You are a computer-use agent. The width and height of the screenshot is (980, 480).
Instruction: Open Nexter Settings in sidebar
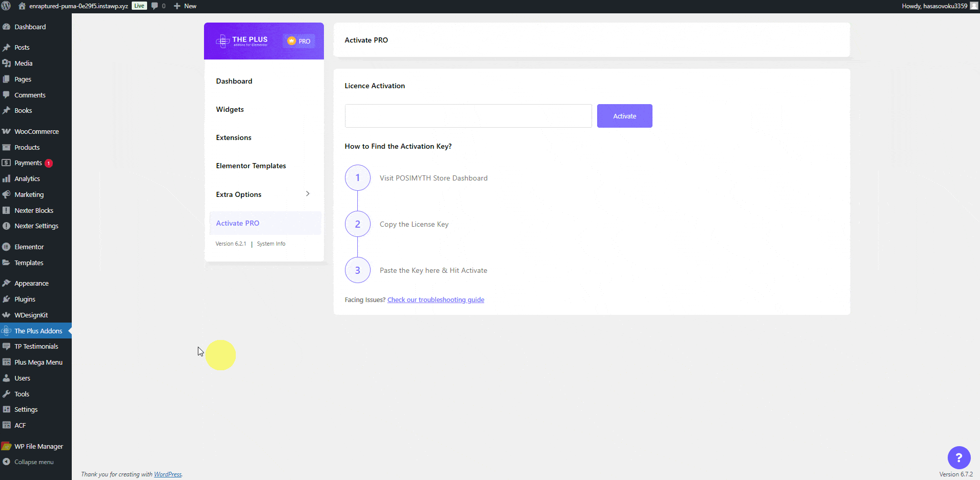click(x=36, y=226)
